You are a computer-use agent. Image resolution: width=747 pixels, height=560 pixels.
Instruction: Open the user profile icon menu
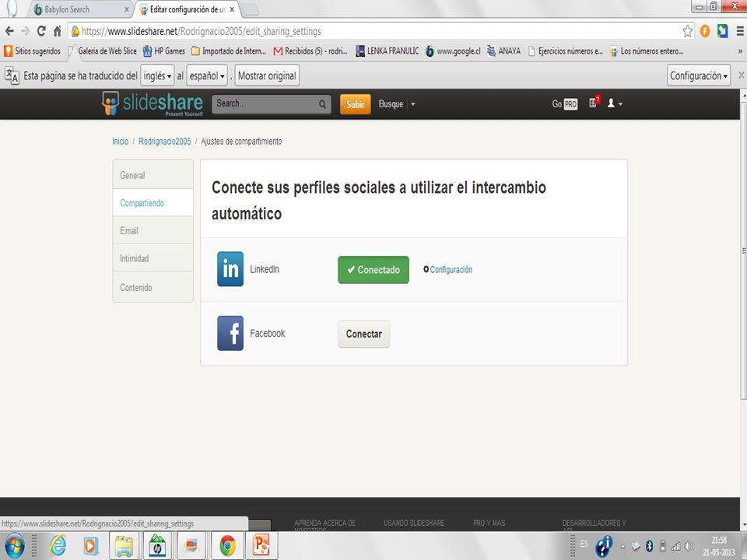tap(615, 103)
